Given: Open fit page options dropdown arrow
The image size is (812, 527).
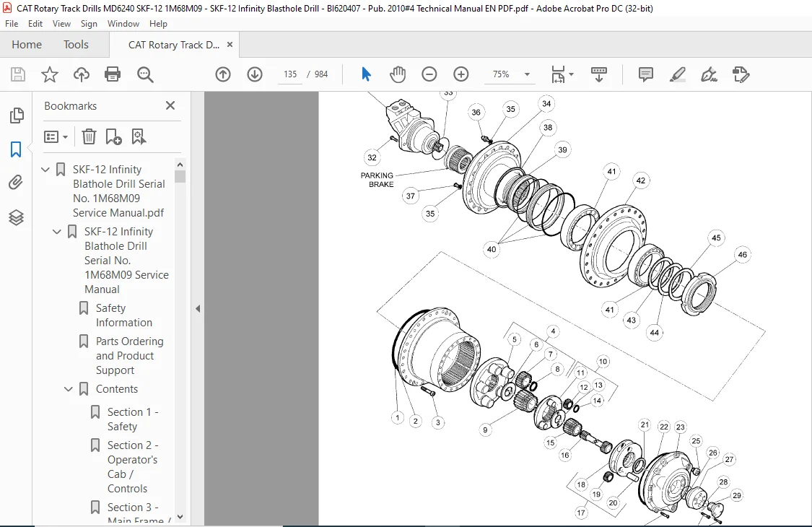Looking at the screenshot, I should (x=571, y=74).
